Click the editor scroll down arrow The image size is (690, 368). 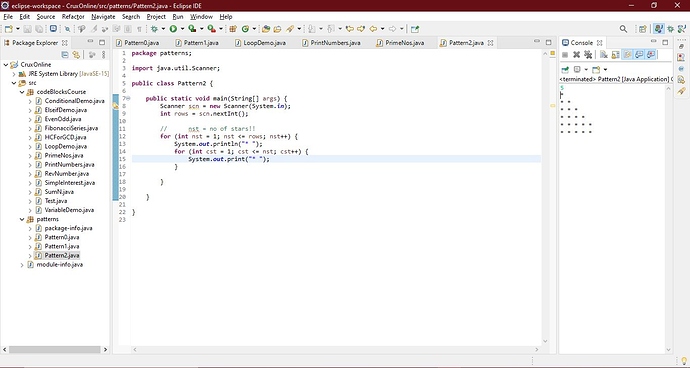tap(545, 341)
